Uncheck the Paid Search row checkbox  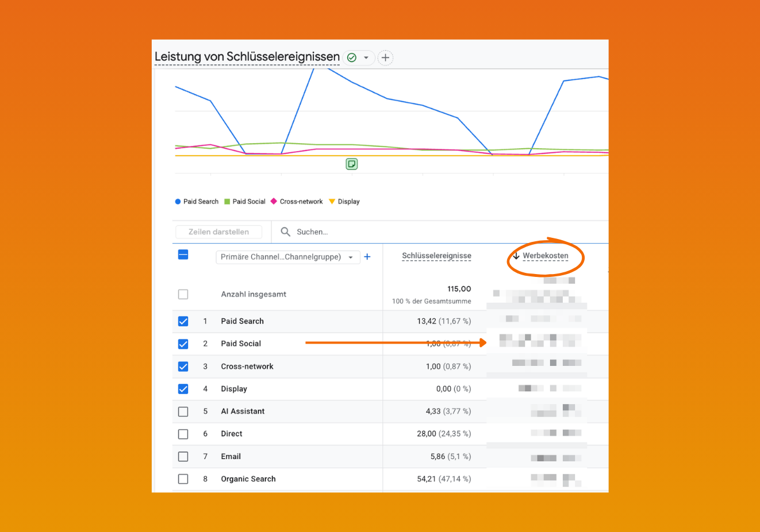pos(183,321)
